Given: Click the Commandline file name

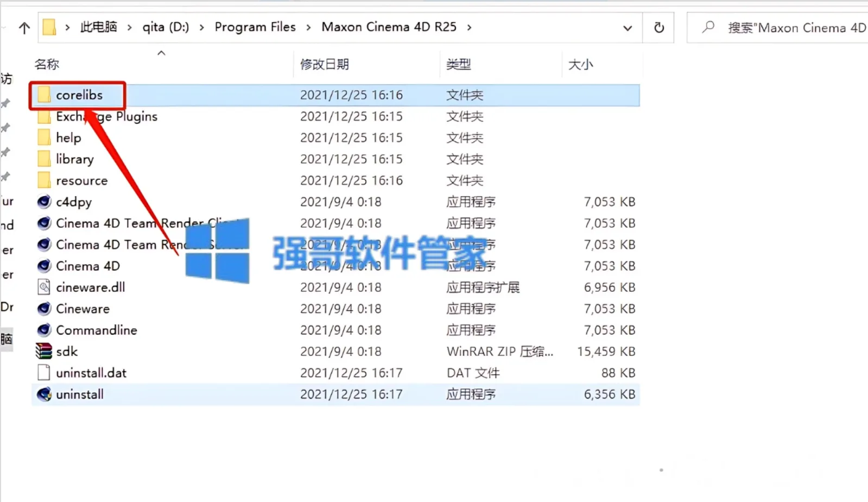Looking at the screenshot, I should [x=97, y=330].
